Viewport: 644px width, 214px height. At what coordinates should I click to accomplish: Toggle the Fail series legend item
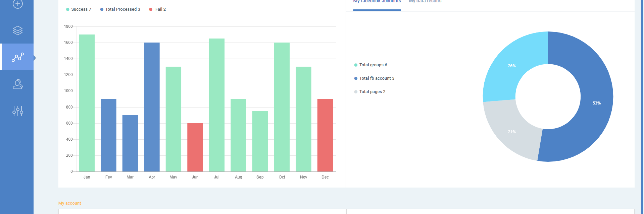157,9
